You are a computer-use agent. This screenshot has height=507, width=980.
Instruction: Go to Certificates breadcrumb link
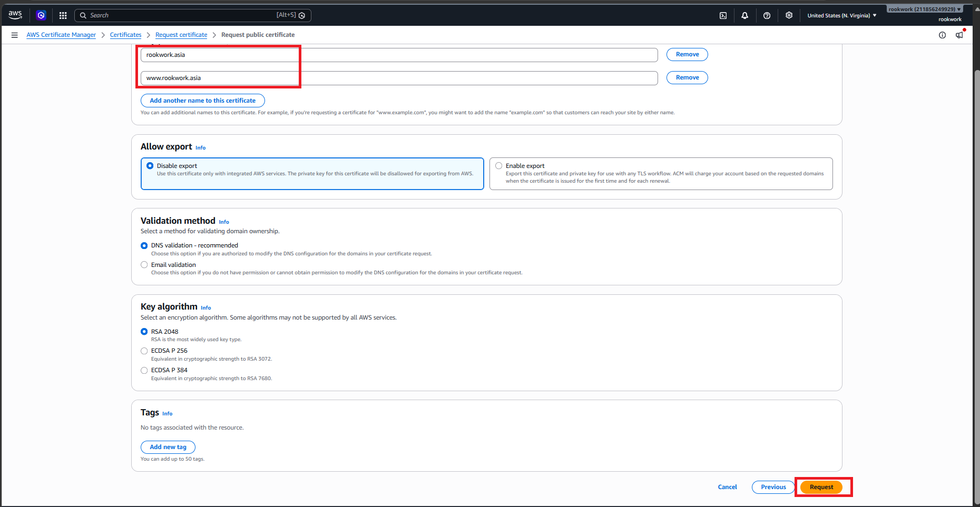pyautogui.click(x=126, y=35)
